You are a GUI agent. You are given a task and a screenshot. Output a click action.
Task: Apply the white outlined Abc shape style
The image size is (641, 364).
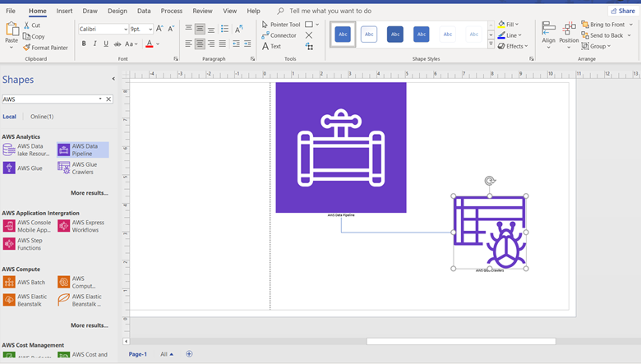coord(369,35)
